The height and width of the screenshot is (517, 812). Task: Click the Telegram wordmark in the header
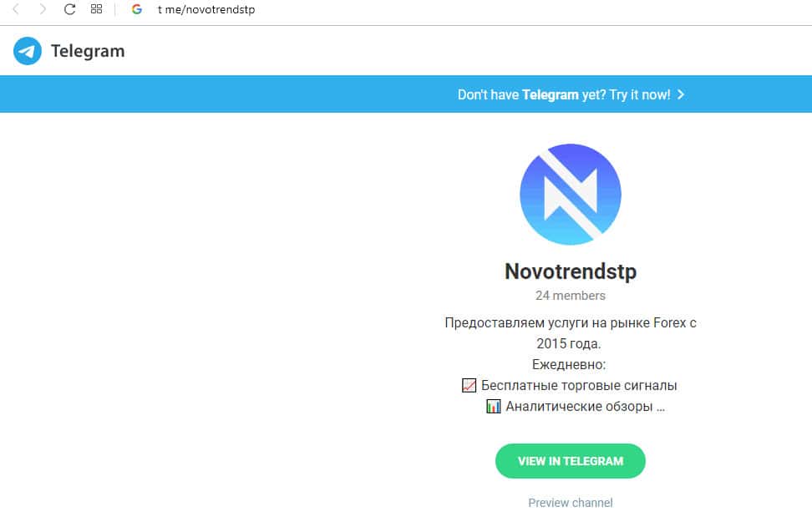[88, 51]
